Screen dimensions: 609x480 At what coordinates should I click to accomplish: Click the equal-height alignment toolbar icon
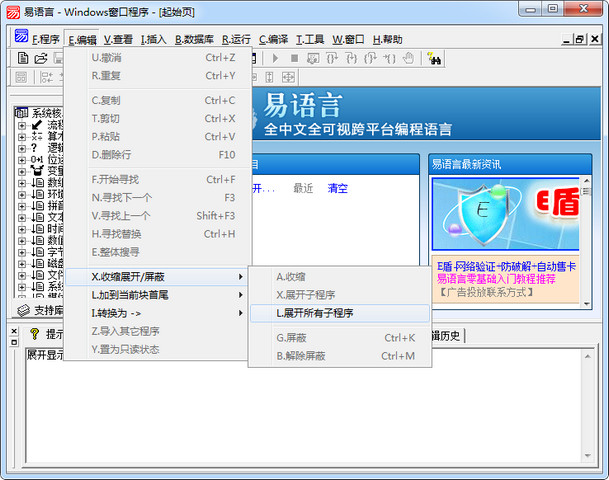pyautogui.click(x=269, y=77)
